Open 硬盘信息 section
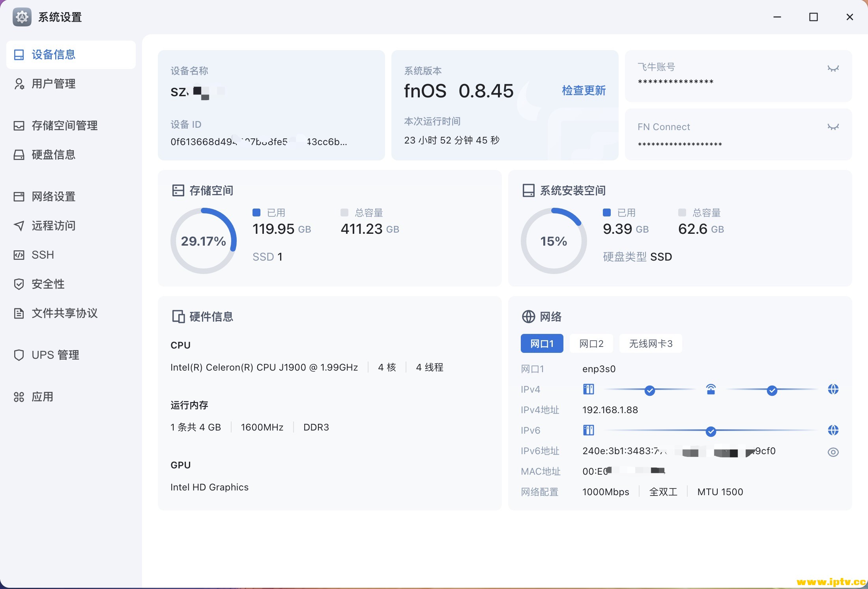The image size is (868, 589). (x=71, y=155)
